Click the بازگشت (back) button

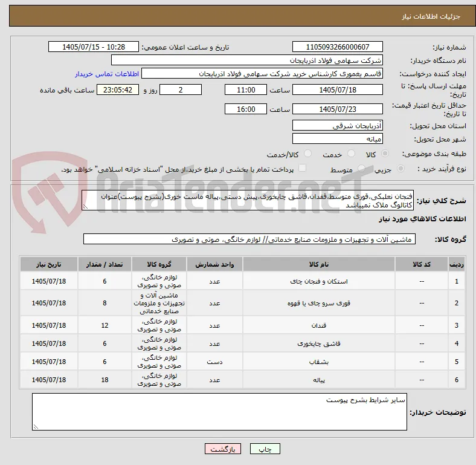(x=222, y=449)
